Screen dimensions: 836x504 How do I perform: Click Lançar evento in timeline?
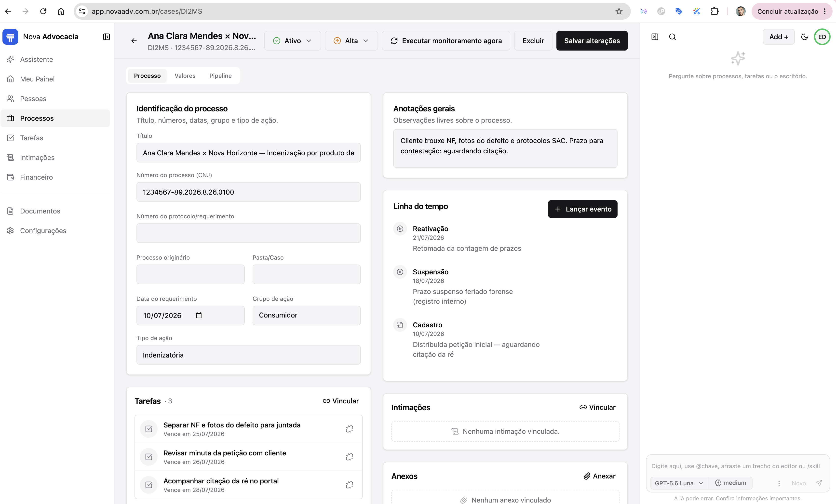tap(582, 209)
